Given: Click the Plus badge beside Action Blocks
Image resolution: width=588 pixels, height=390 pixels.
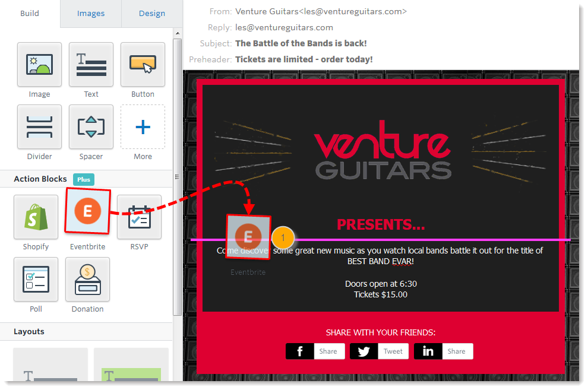Looking at the screenshot, I should click(x=84, y=179).
